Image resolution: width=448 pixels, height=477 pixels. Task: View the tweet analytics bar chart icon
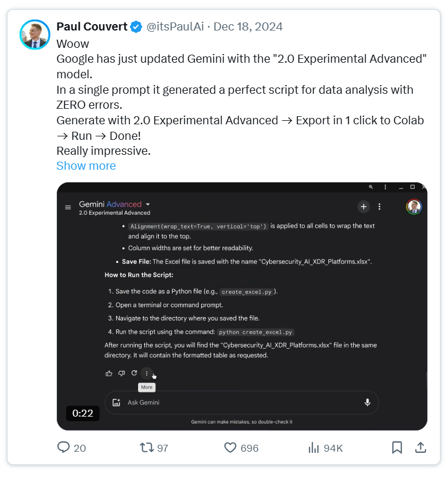pyautogui.click(x=313, y=448)
